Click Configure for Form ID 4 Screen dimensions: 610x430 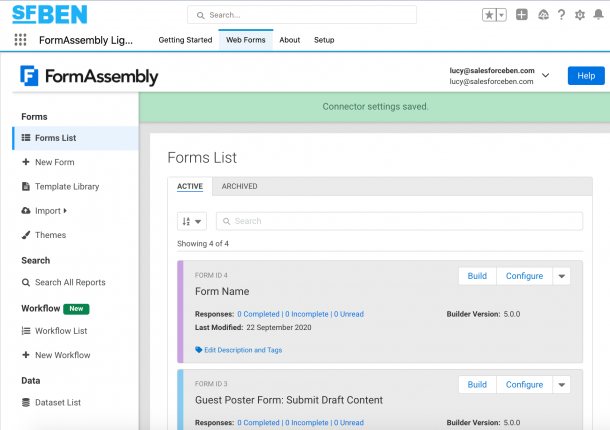524,276
